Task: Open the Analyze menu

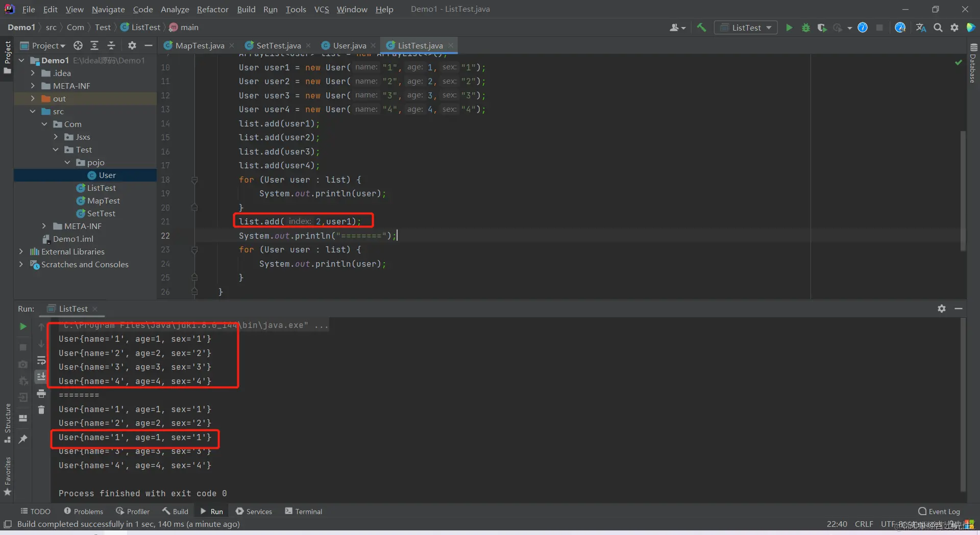Action: 175,9
